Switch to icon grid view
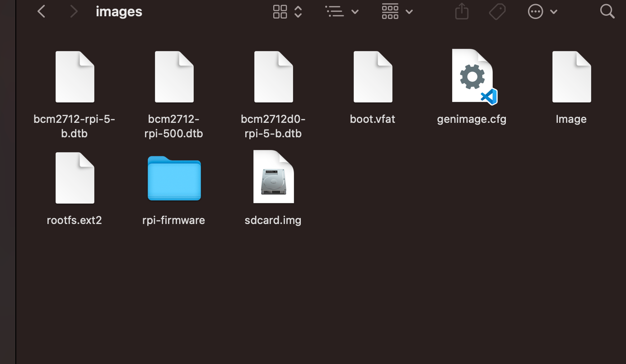 (280, 11)
